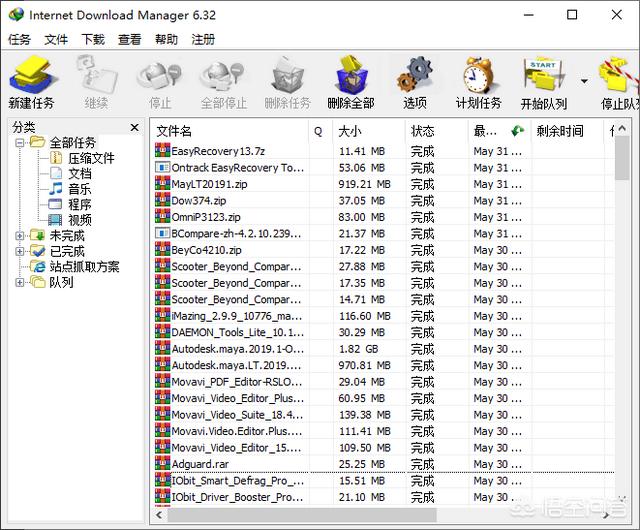Select the IObit_Smart_Defrag_Pro download row
This screenshot has height=530, width=640.
pyautogui.click(x=384, y=481)
